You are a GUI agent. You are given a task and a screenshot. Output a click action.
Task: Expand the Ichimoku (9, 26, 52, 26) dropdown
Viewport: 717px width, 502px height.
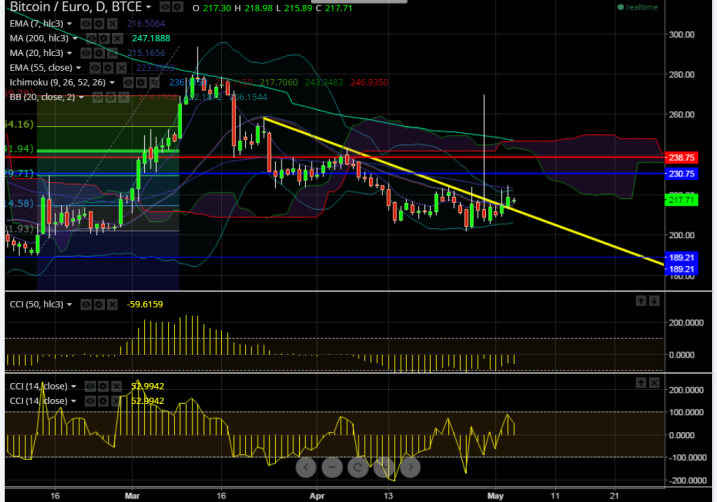[112, 82]
